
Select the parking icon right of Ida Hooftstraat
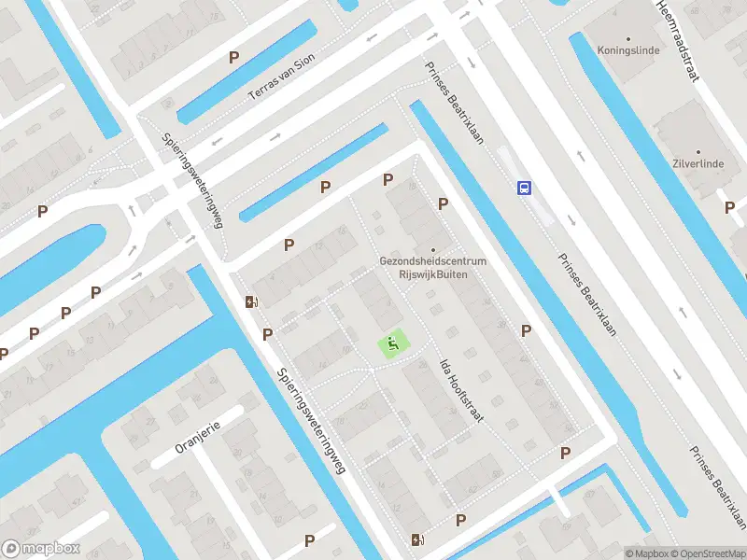tap(526, 330)
